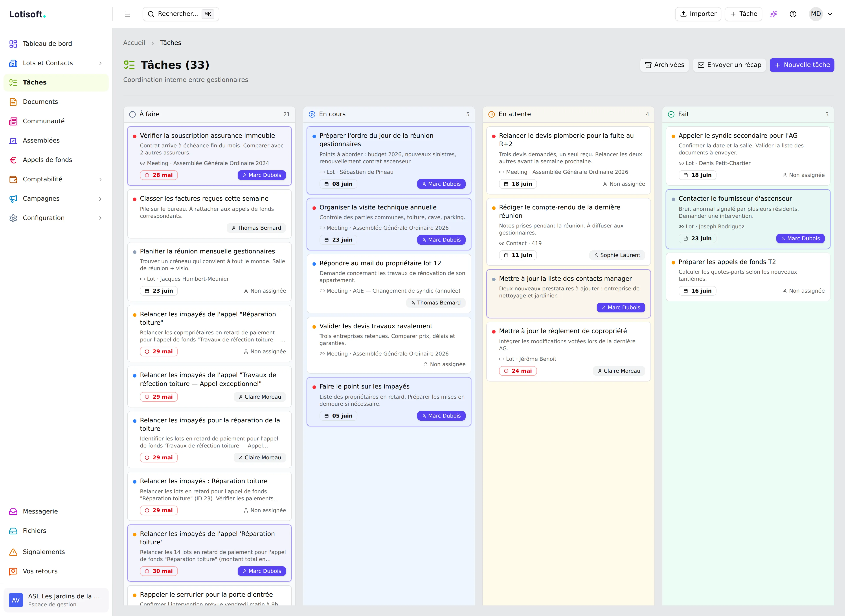Open the help question mark icon
This screenshot has height=616, width=845.
[x=793, y=14]
